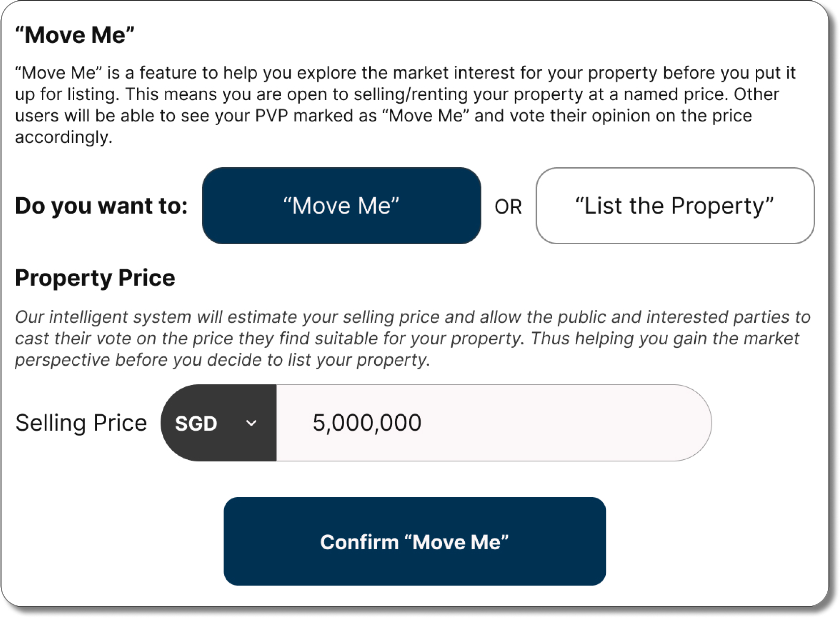840x618 pixels.
Task: Click the “Do you want to:” label
Action: pyautogui.click(x=102, y=206)
